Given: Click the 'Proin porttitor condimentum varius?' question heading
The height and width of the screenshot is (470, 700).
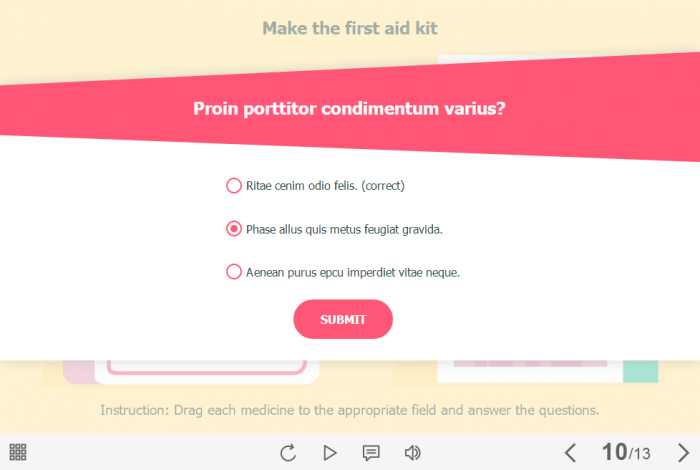Looking at the screenshot, I should (x=349, y=108).
